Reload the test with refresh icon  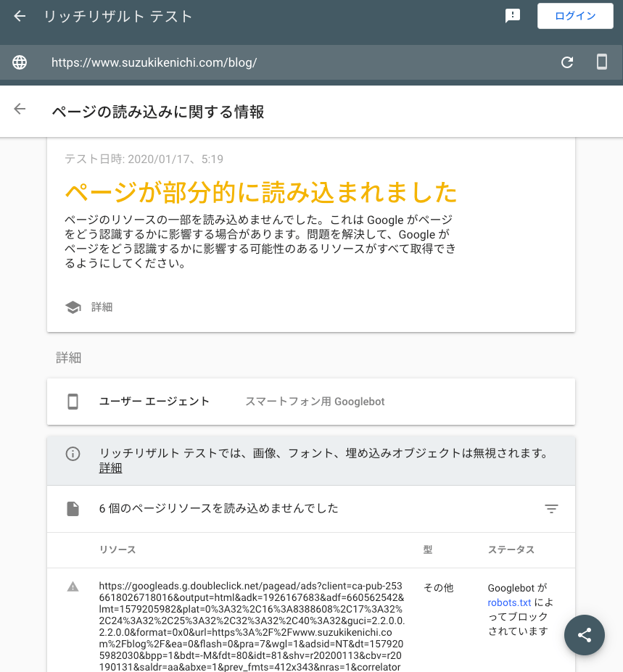coord(567,62)
